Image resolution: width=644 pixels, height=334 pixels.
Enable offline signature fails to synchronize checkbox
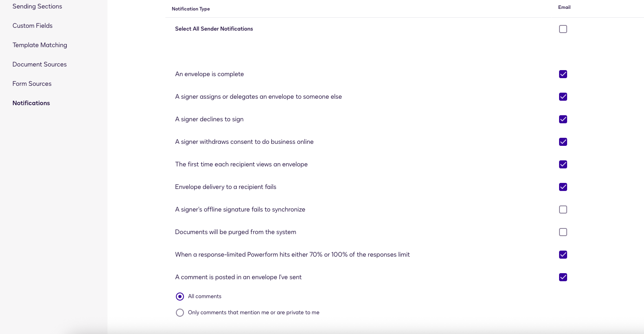click(x=563, y=210)
